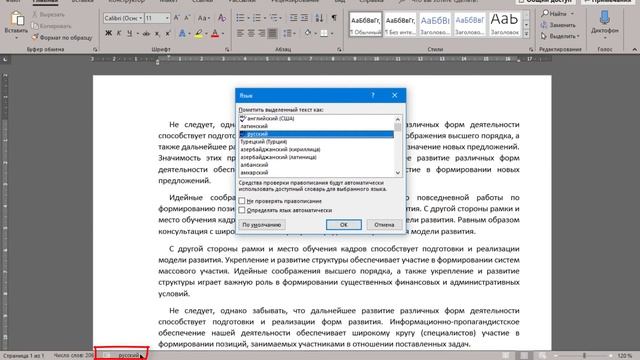The height and width of the screenshot is (360, 640).
Task: Select английский (США) in language list
Action: 316,118
